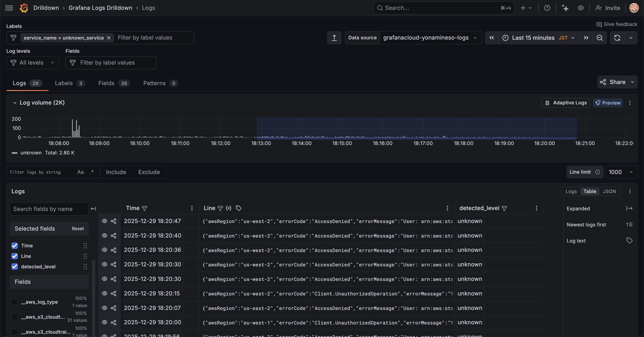
Task: Enable the __aws_log_type field checkbox
Action: (x=15, y=302)
